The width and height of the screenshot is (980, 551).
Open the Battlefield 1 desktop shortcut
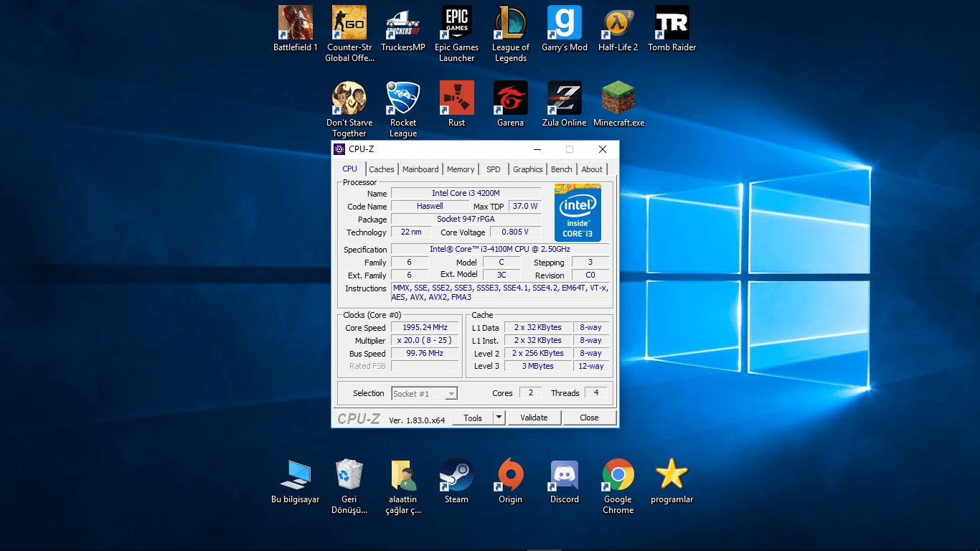click(295, 24)
